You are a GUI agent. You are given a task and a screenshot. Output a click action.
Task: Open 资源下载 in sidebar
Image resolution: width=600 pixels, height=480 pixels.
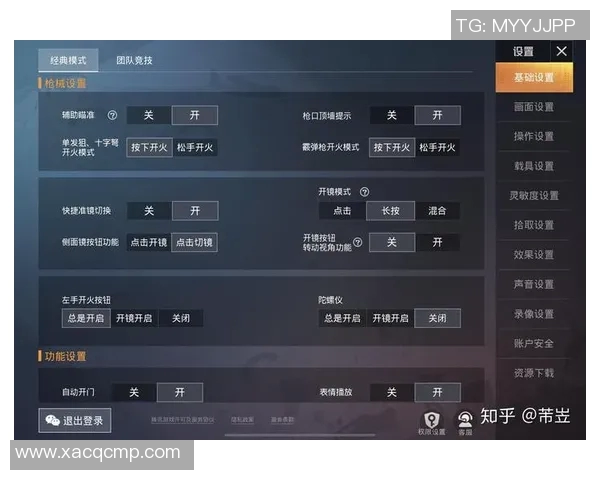(534, 373)
